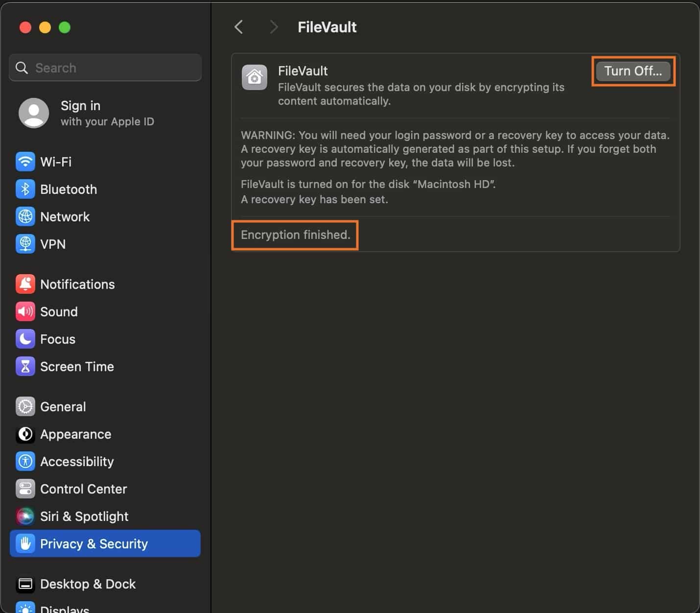The height and width of the screenshot is (613, 700).
Task: Select Sound in the sidebar
Action: [59, 311]
